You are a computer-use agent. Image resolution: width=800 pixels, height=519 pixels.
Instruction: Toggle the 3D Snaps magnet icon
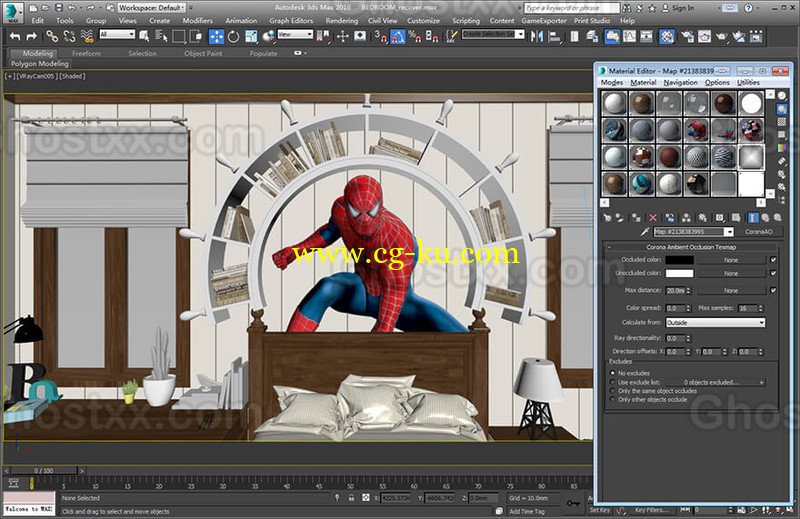380,36
